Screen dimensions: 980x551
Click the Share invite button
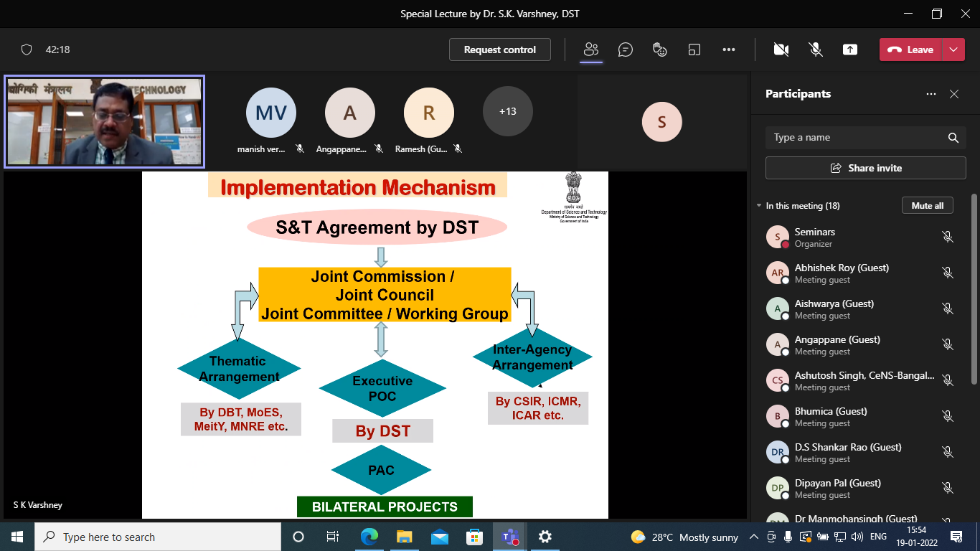pyautogui.click(x=866, y=168)
